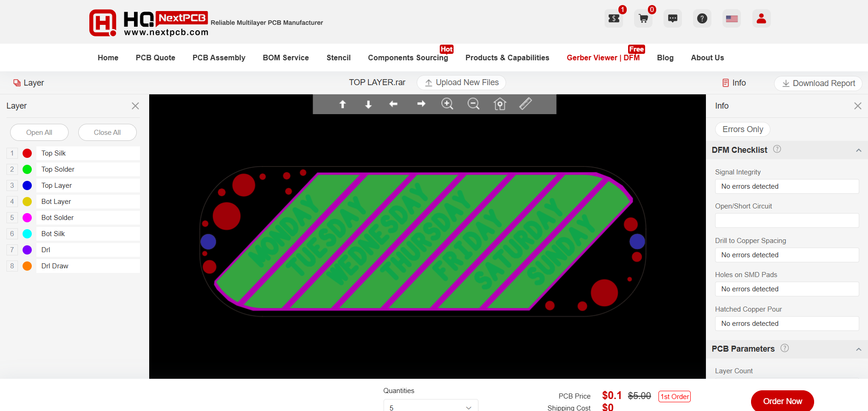Toggle Layer panel from the toolbar

[x=29, y=83]
